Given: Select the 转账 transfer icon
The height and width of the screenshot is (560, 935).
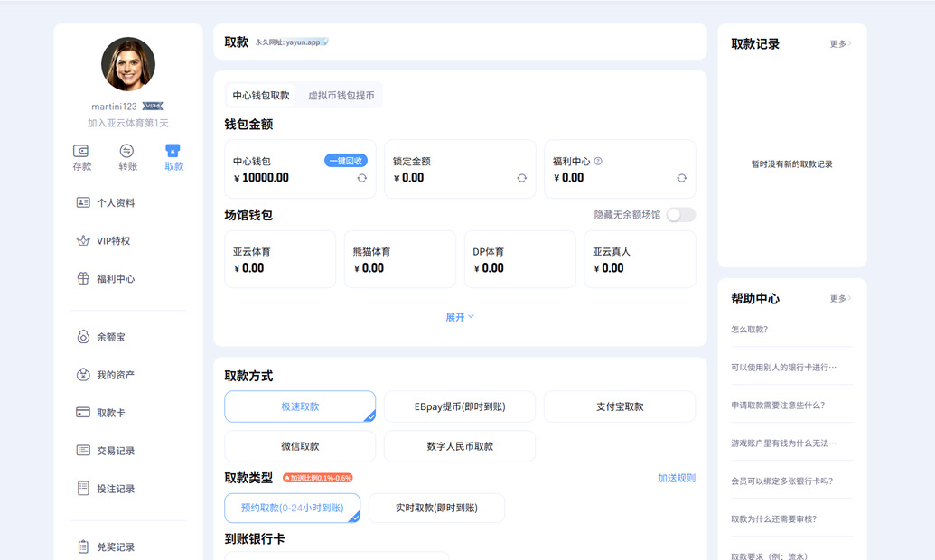Looking at the screenshot, I should [x=126, y=154].
